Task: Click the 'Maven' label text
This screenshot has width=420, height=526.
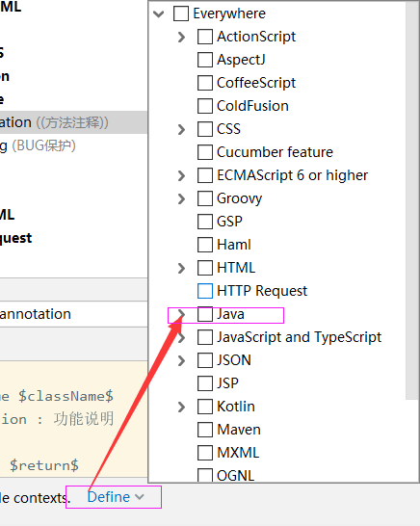Action: [239, 430]
